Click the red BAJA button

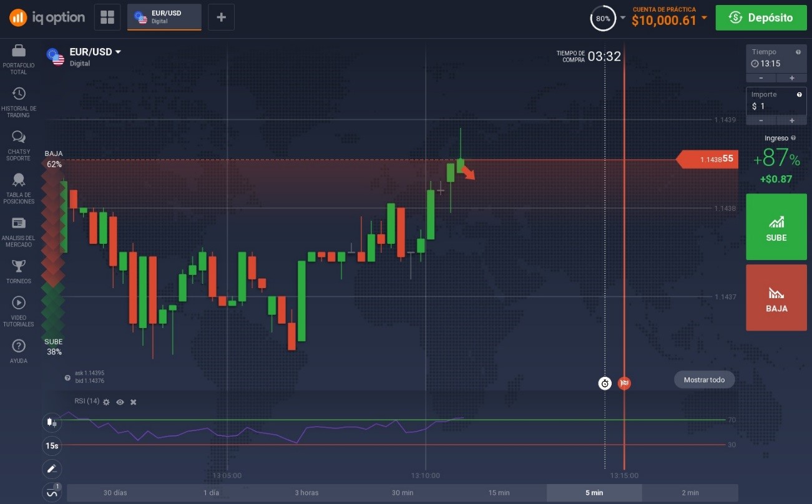coord(776,298)
